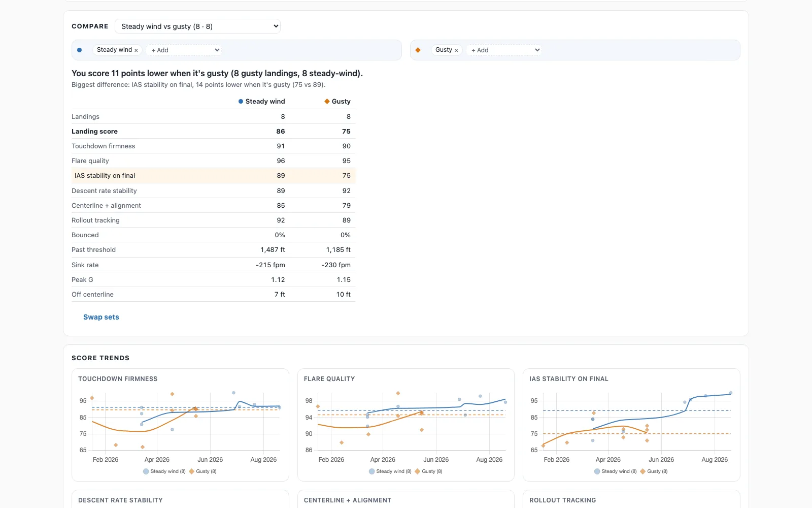Click the Touchdown Firmness chart title
812x508 pixels.
118,379
